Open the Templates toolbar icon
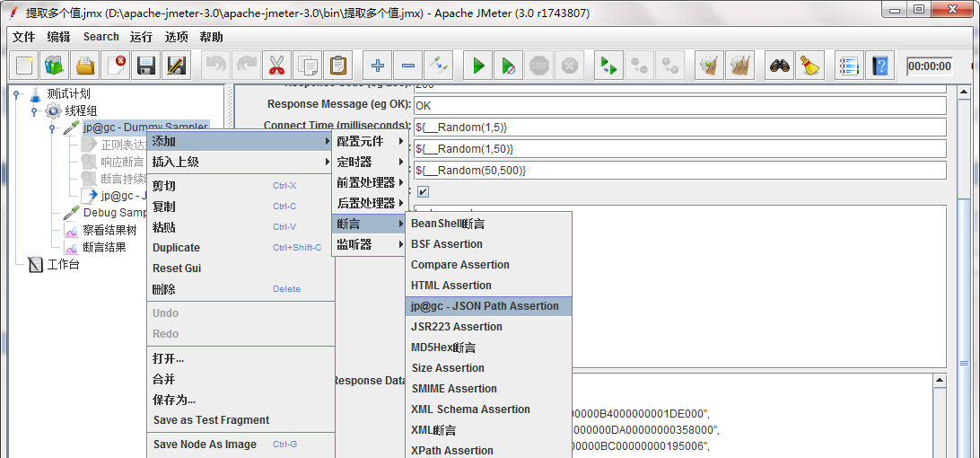980x458 pixels. coord(55,65)
